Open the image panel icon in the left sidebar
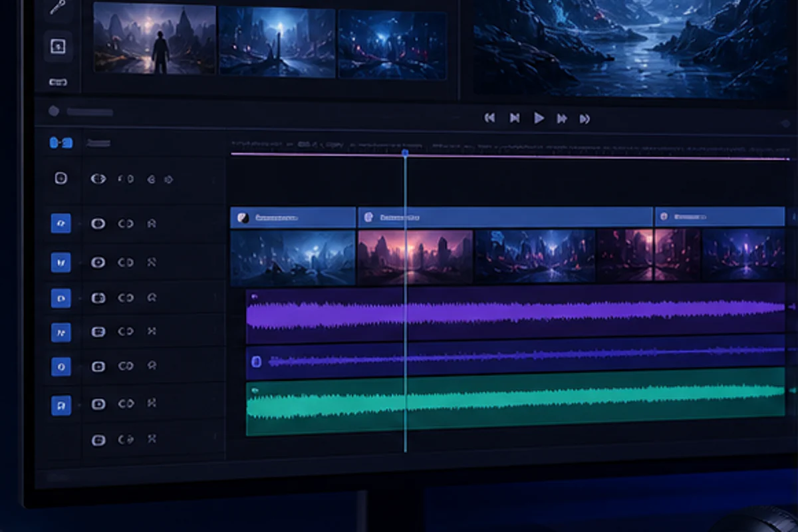Image resolution: width=798 pixels, height=532 pixels. [58, 46]
